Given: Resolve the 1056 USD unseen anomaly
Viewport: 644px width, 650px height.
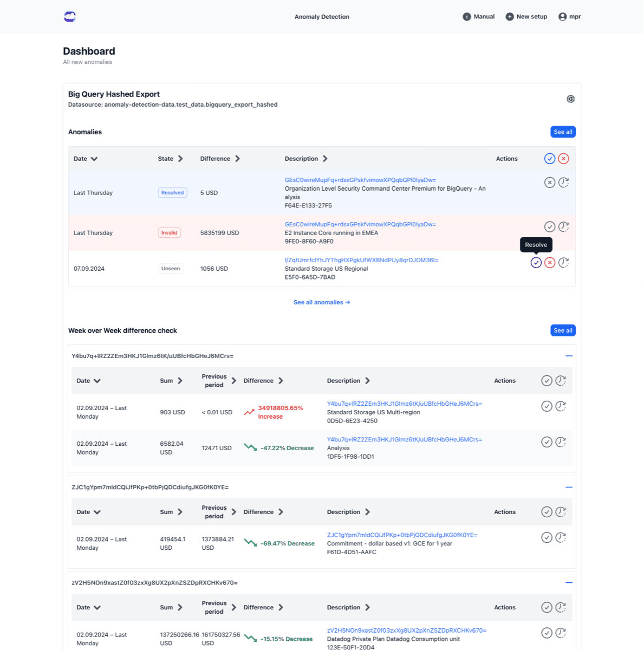Looking at the screenshot, I should [x=536, y=263].
